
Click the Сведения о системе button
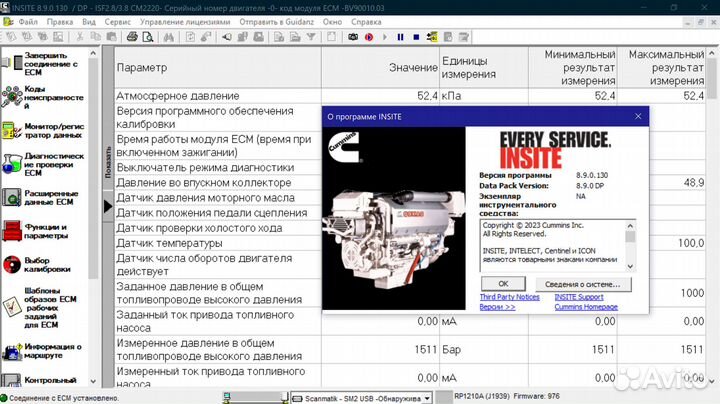click(585, 283)
